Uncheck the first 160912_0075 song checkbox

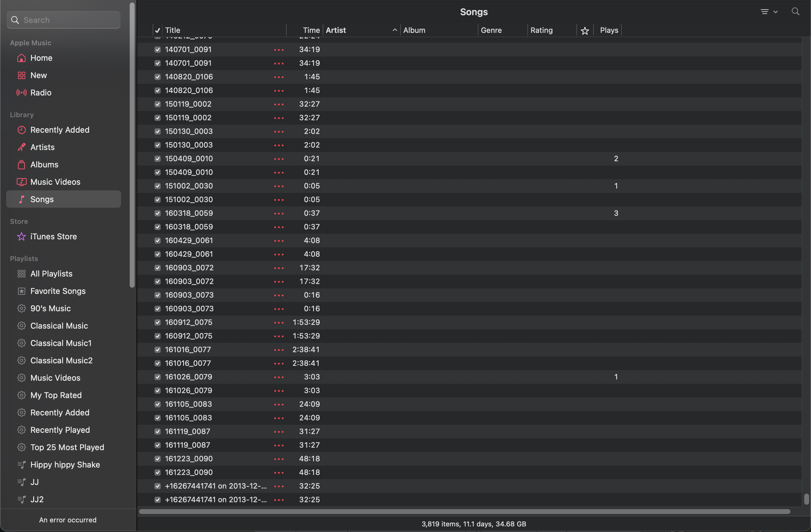click(157, 322)
